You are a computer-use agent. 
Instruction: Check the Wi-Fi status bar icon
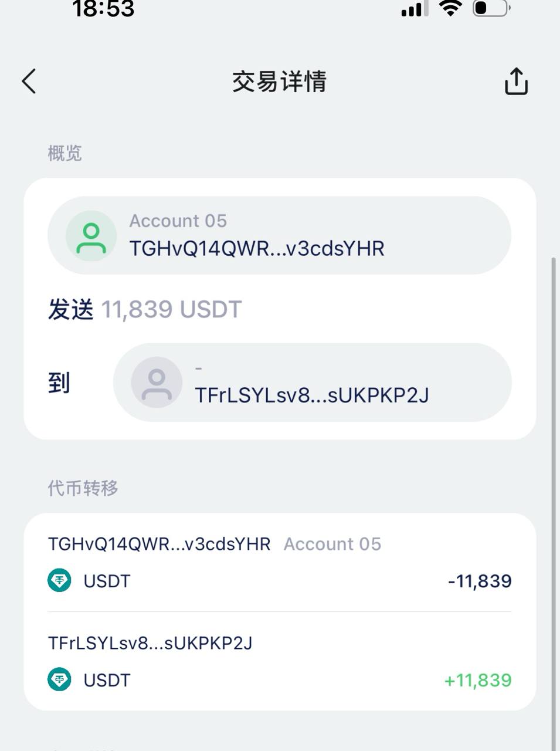coord(450,8)
